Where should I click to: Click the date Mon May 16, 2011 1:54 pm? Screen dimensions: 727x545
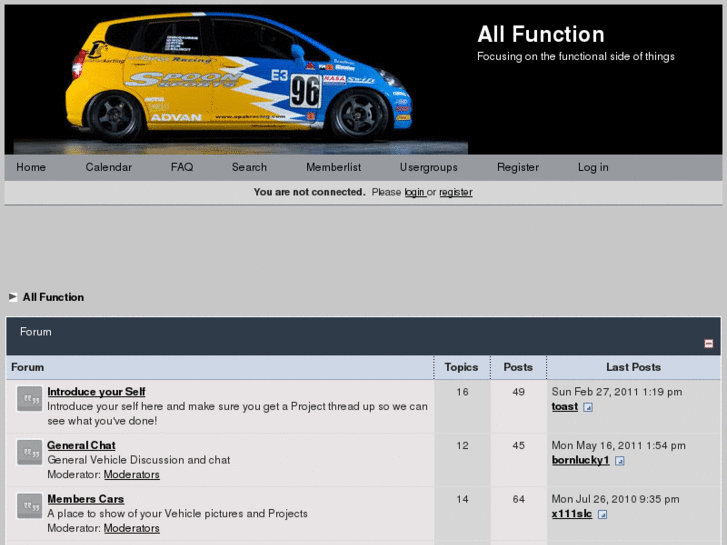pos(618,446)
